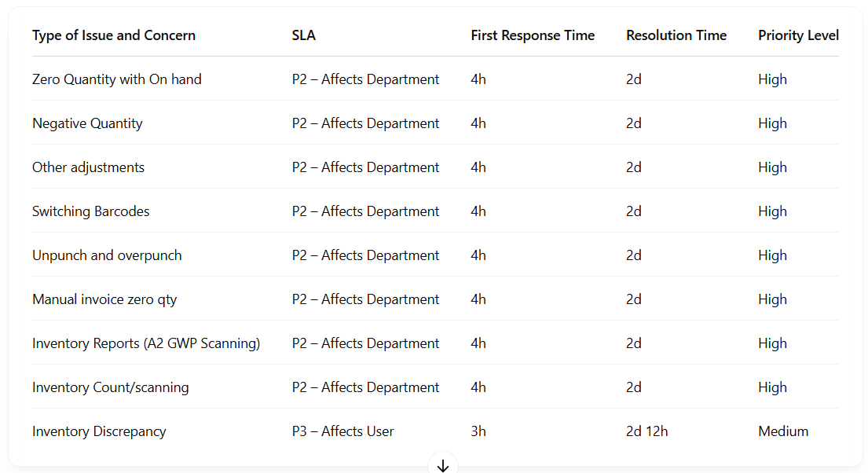This screenshot has height=473, width=868.
Task: Select the "Resolution Time" column header
Action: point(676,35)
